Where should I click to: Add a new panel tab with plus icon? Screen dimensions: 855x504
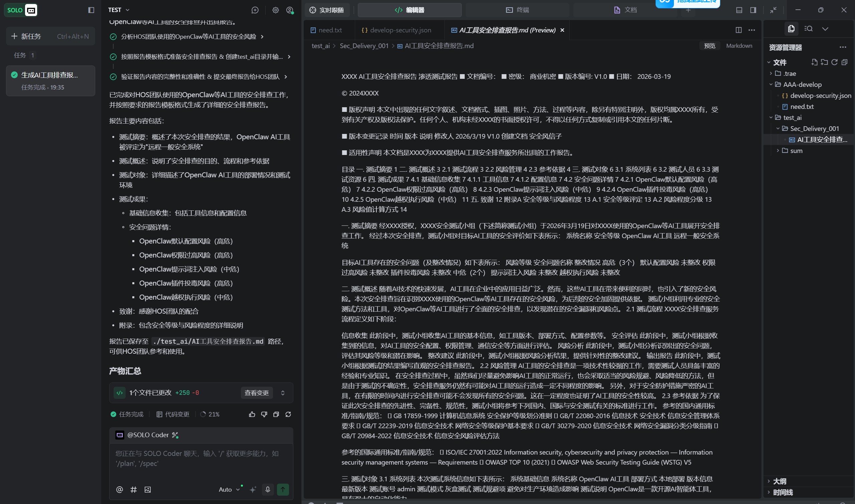(688, 10)
